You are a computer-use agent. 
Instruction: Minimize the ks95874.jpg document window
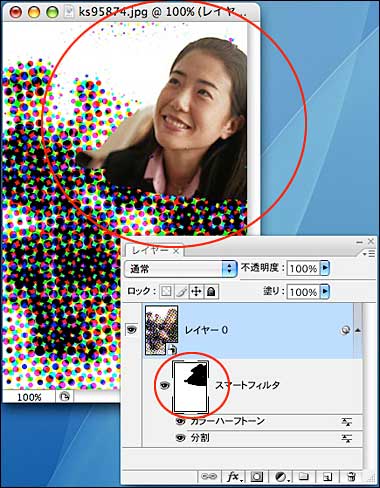pos(34,12)
